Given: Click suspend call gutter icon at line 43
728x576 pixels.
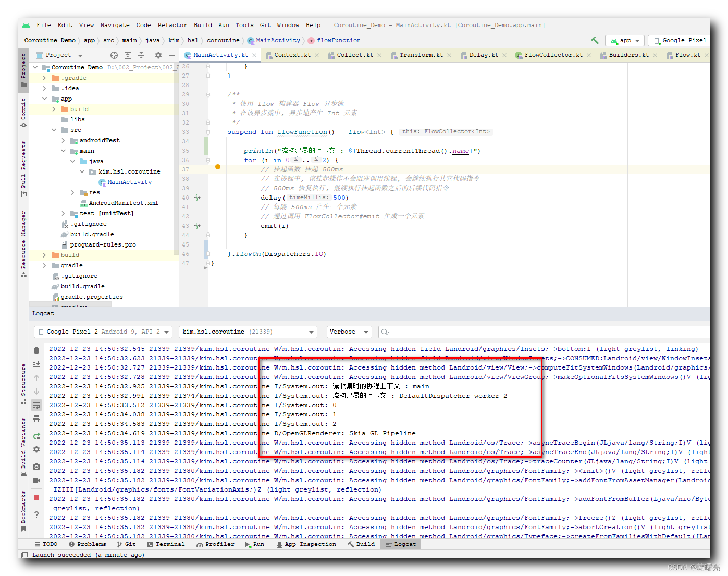Looking at the screenshot, I should click(198, 226).
